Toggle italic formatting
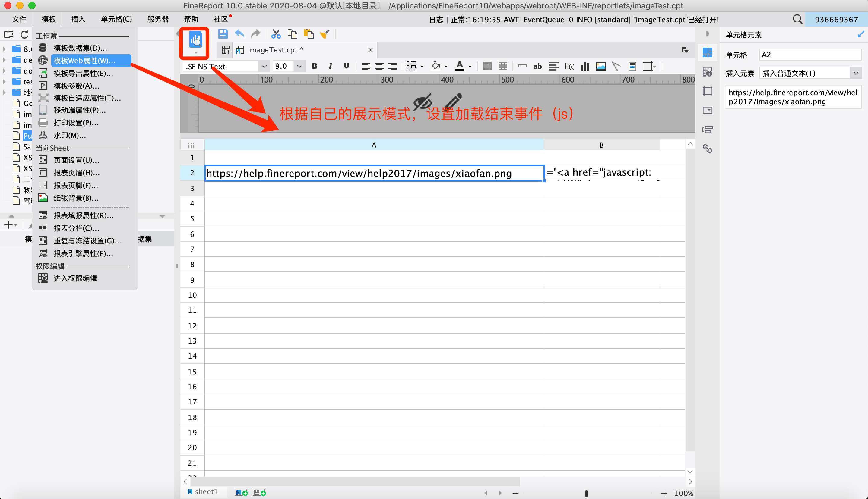 330,67
